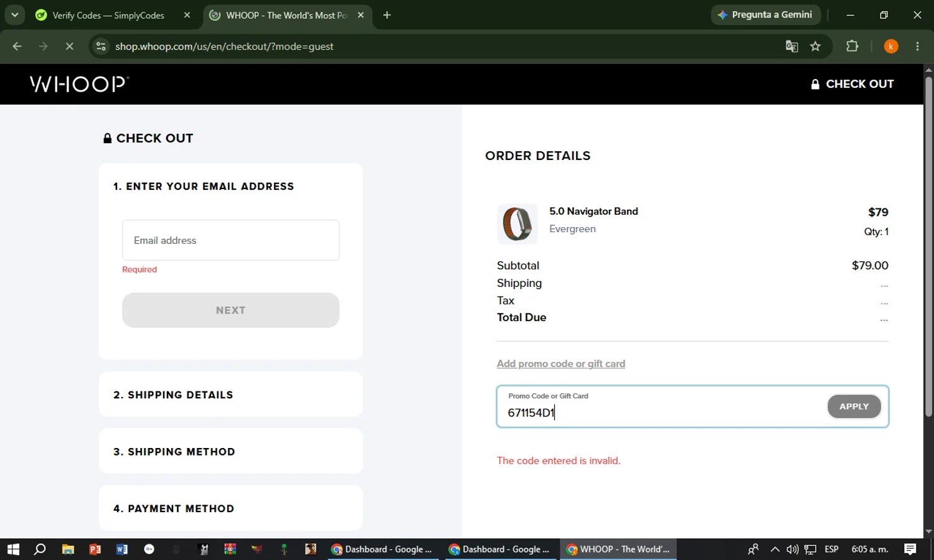Click the Total Due label
This screenshot has height=560, width=934.
(521, 317)
